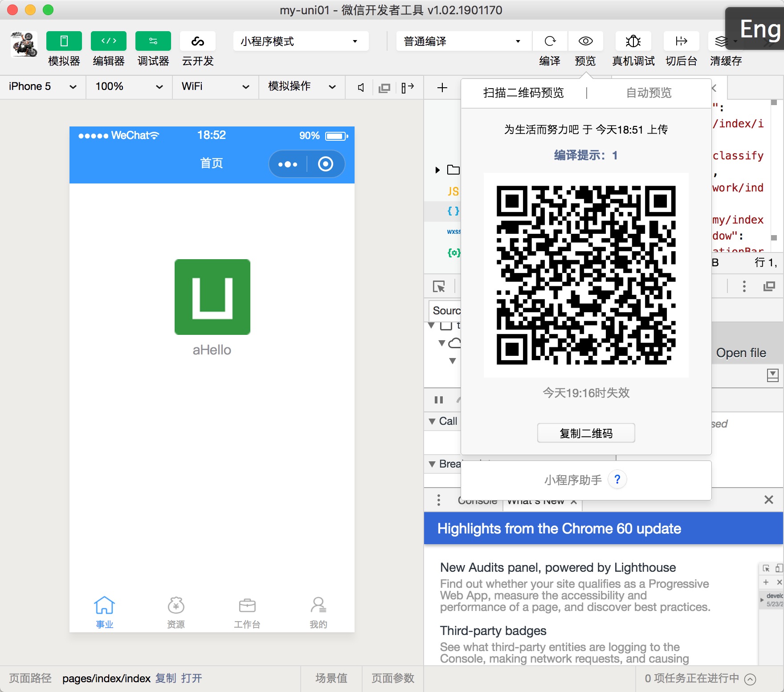The width and height of the screenshot is (784, 692).
Task: Click the 切后台 switch background icon
Action: (681, 41)
